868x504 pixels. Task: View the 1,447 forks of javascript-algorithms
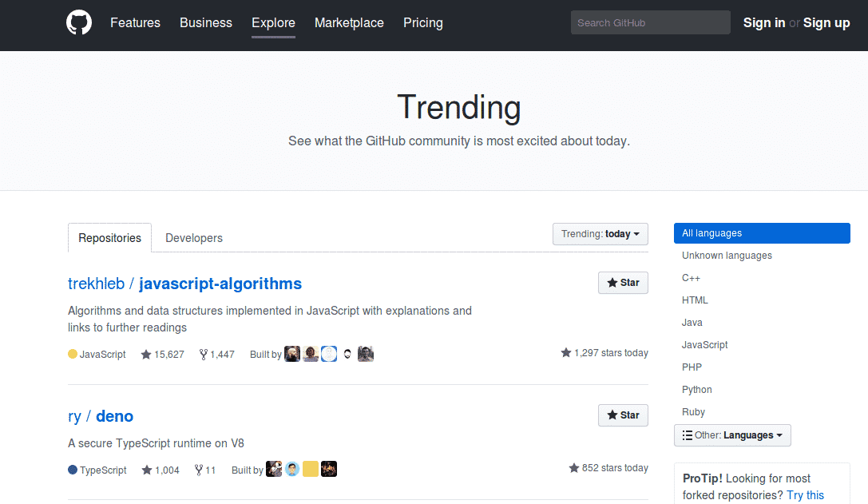click(216, 355)
